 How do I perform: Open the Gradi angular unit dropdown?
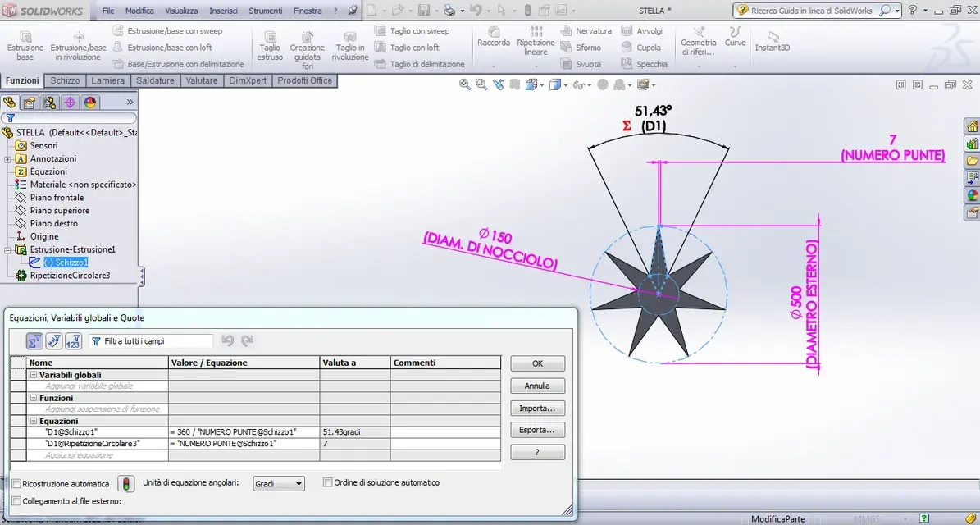(279, 484)
